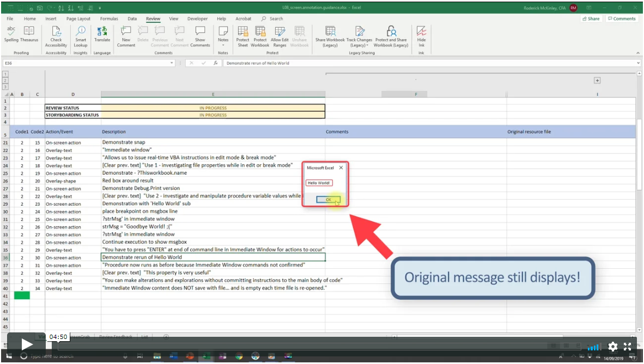Click Sort Z to A in Quick Access toolbar

[x=71, y=8]
